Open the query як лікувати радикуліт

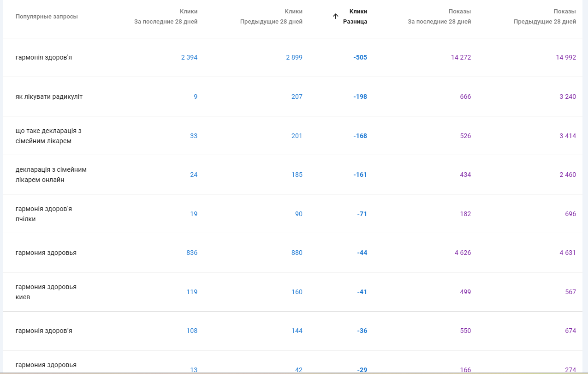click(x=49, y=97)
